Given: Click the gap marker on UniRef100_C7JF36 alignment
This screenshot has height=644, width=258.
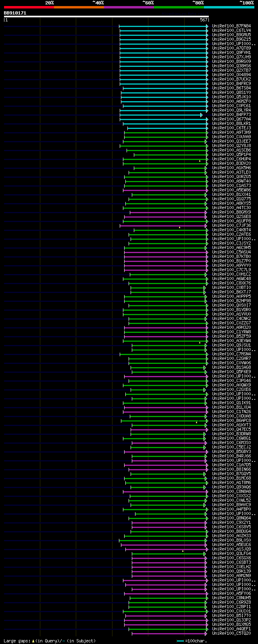Looking at the screenshot, I should [x=179, y=227].
